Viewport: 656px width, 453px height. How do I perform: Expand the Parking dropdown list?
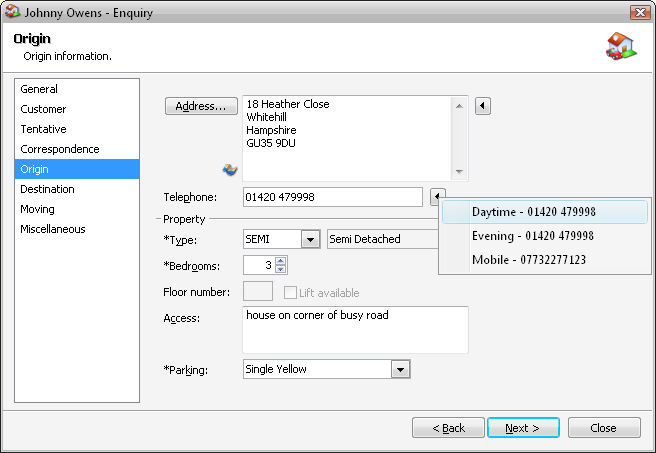(x=400, y=369)
